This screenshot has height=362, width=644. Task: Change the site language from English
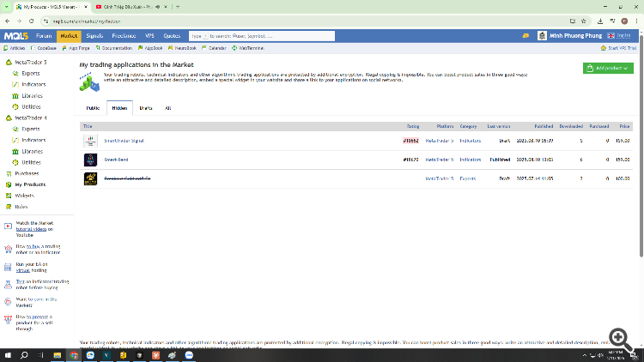click(x=619, y=36)
